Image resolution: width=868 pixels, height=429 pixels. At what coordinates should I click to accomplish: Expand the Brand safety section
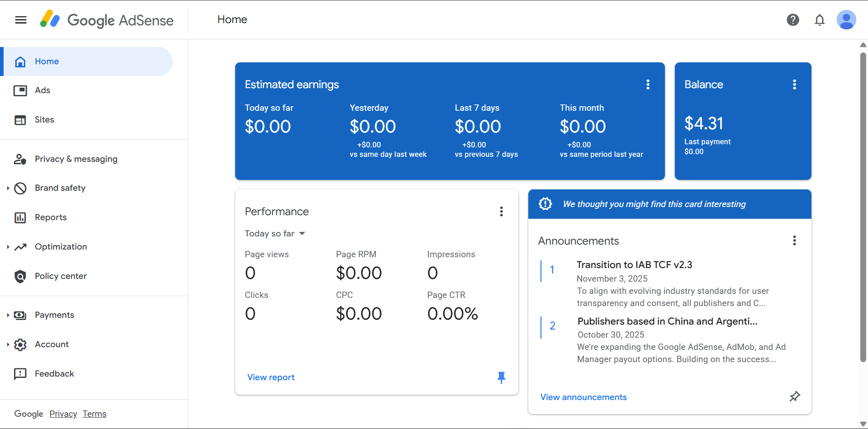[8, 188]
